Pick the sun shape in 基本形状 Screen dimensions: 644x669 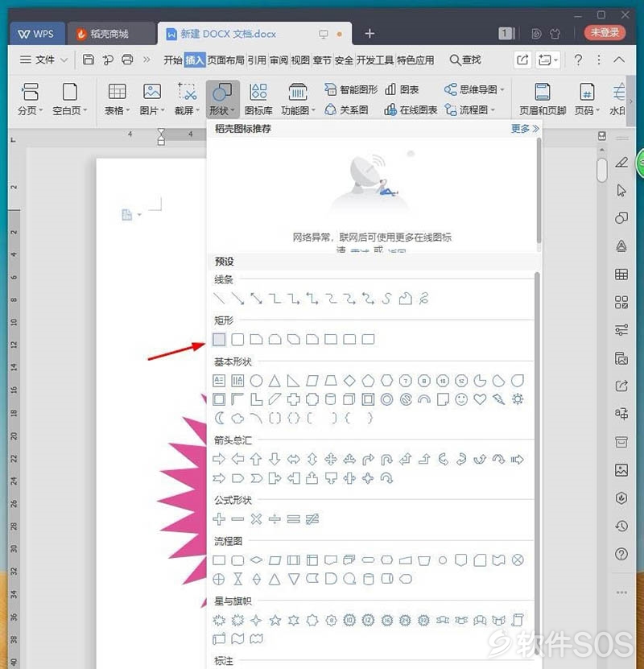[518, 399]
